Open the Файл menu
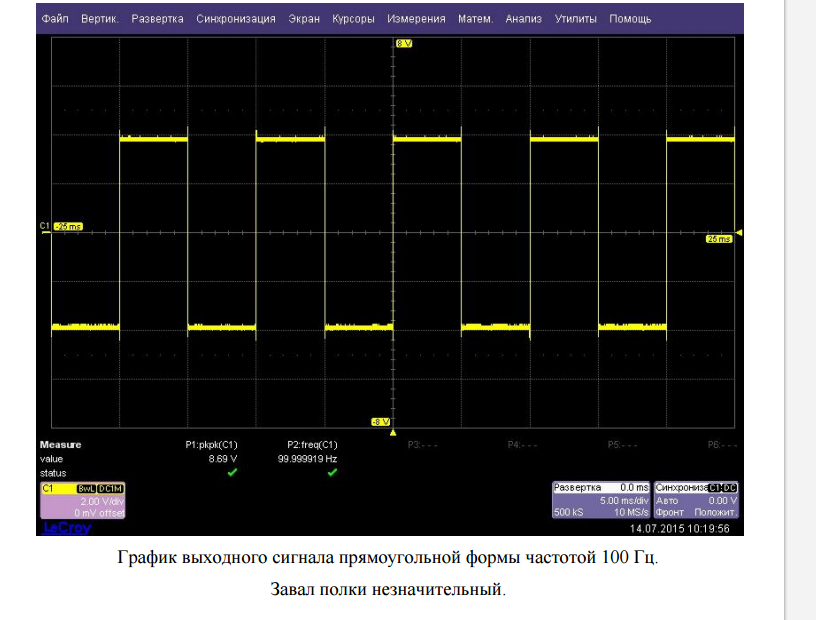 [55, 18]
